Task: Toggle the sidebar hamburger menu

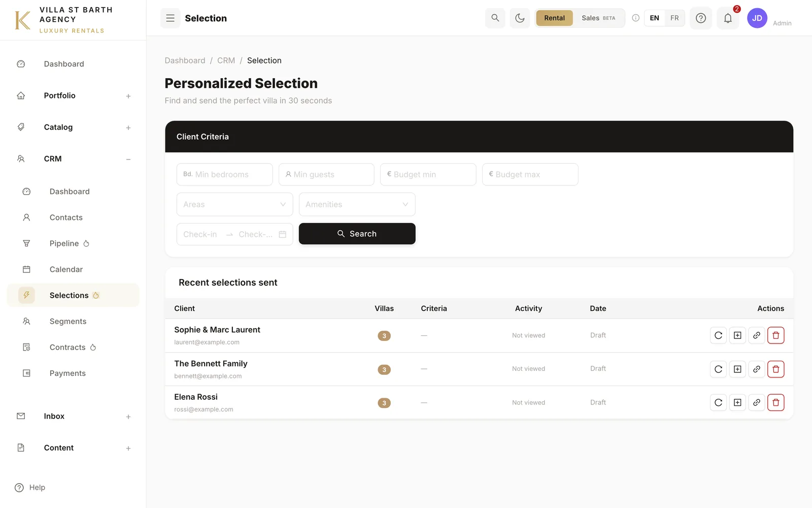Action: 171,18
